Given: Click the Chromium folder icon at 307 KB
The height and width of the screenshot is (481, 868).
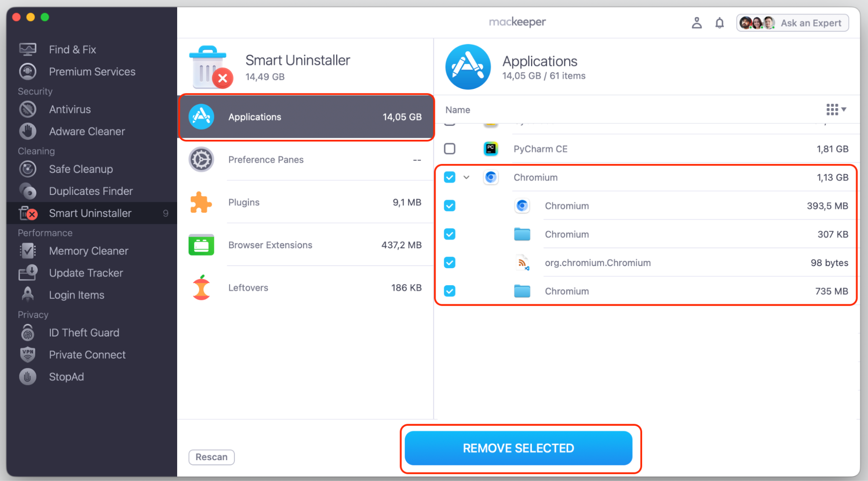Looking at the screenshot, I should coord(522,234).
